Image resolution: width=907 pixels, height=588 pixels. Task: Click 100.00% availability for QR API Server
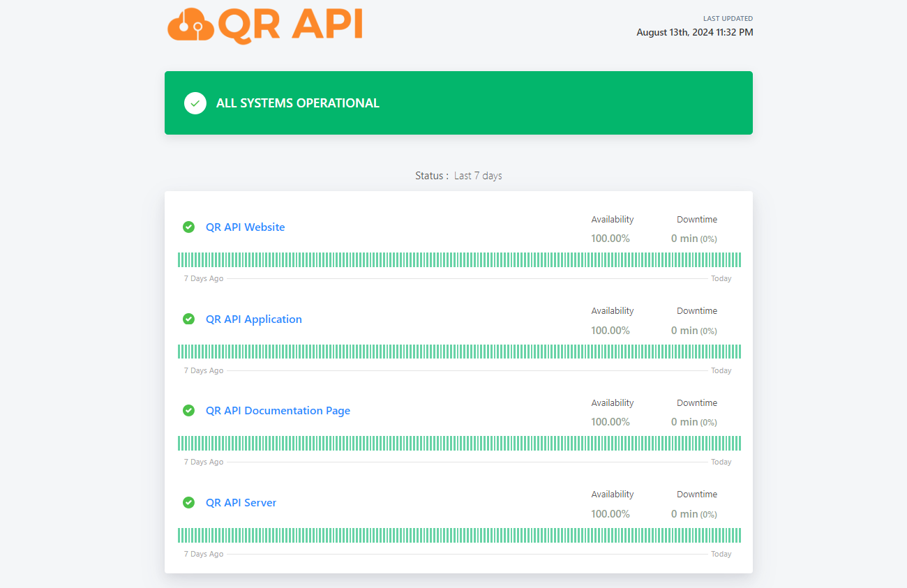(610, 514)
